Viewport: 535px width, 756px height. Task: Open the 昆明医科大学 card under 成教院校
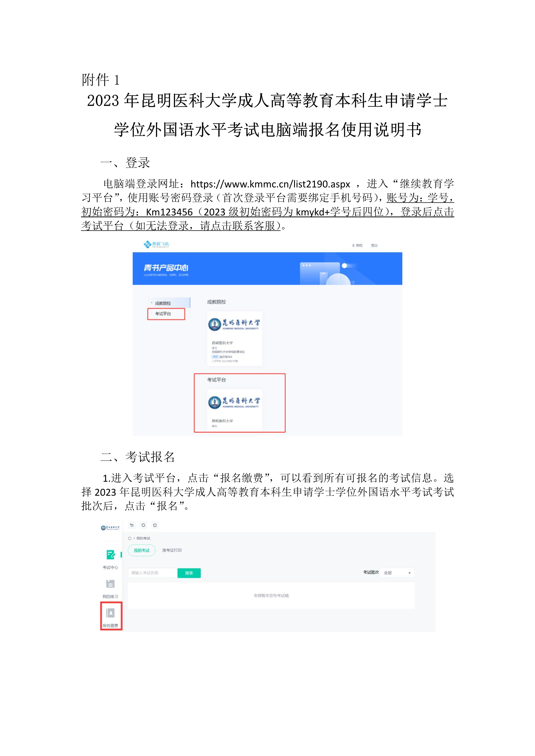pyautogui.click(x=234, y=338)
